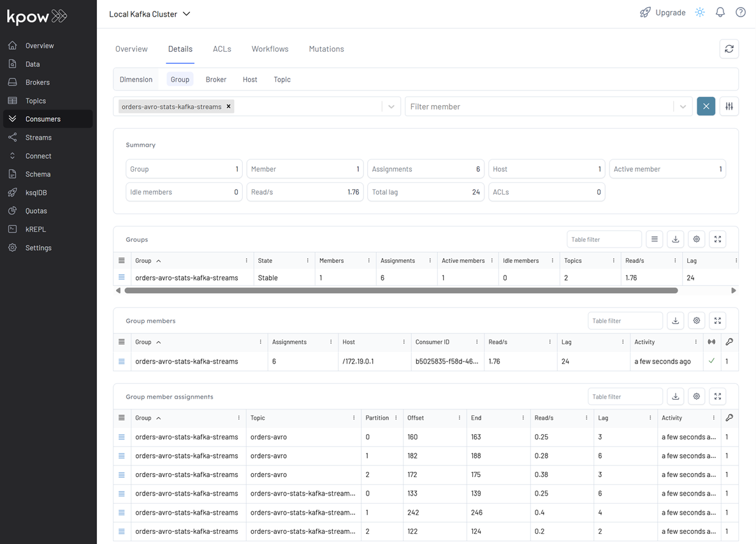The width and height of the screenshot is (756, 544).
Task: Open Members column menu in Groups table
Action: pos(369,260)
